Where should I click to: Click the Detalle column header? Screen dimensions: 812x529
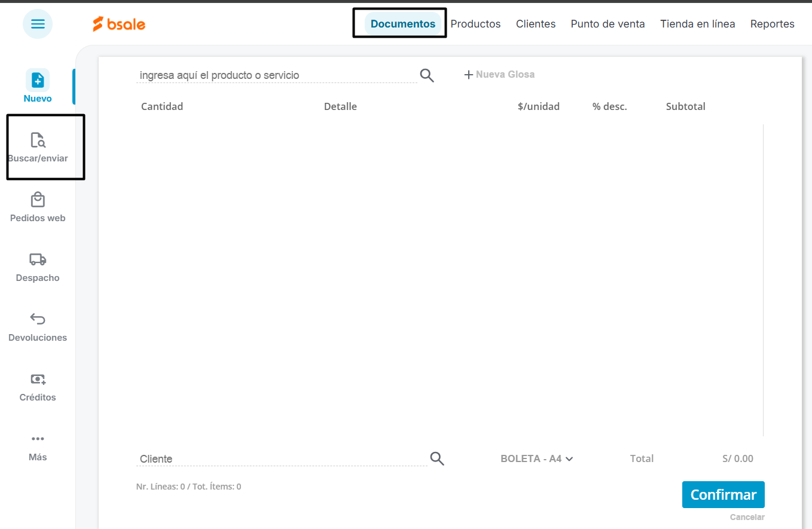tap(340, 106)
